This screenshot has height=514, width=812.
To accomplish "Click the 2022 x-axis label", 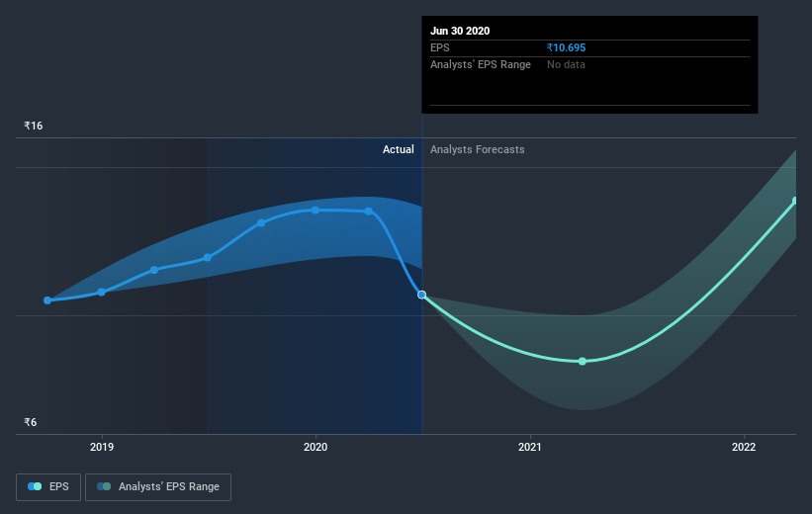I will pos(744,447).
